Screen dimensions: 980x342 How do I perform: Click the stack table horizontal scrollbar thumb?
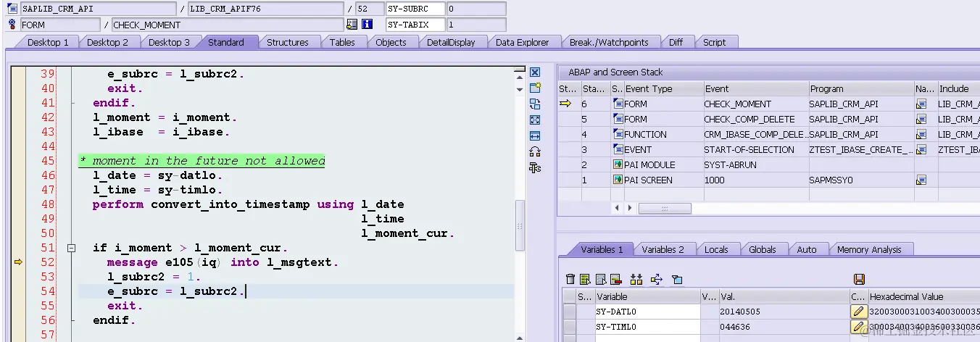point(665,208)
